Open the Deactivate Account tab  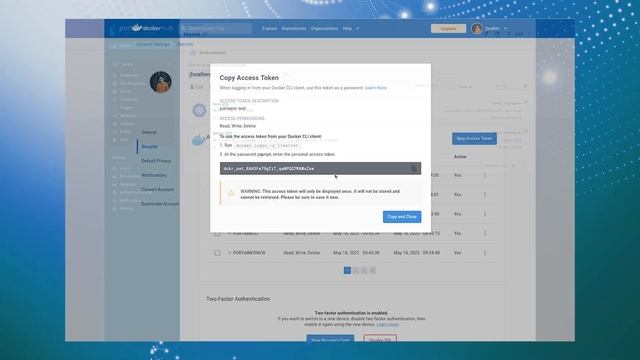pyautogui.click(x=160, y=204)
